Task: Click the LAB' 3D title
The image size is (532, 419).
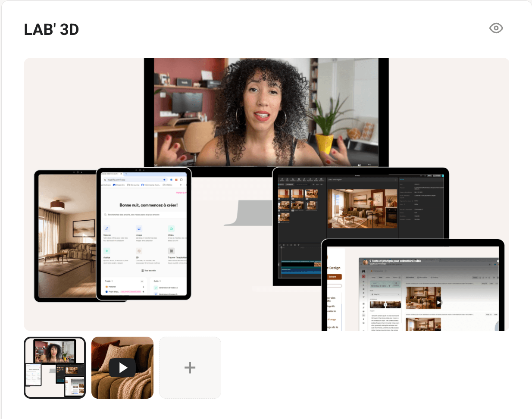Action: click(52, 30)
